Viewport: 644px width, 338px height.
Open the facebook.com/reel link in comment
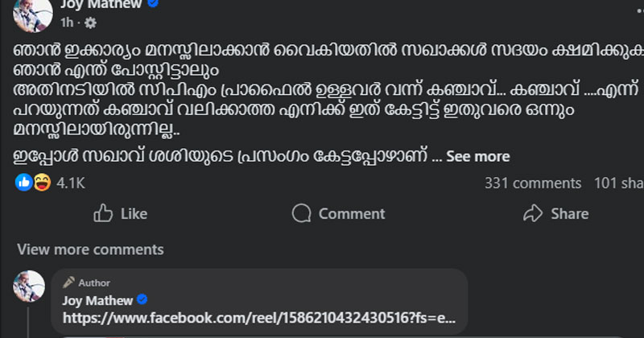pos(259,318)
